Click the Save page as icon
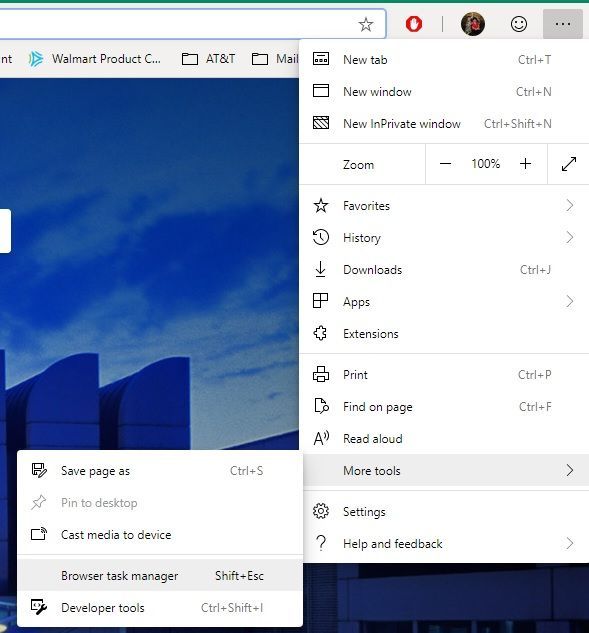This screenshot has height=633, width=589. click(x=39, y=470)
